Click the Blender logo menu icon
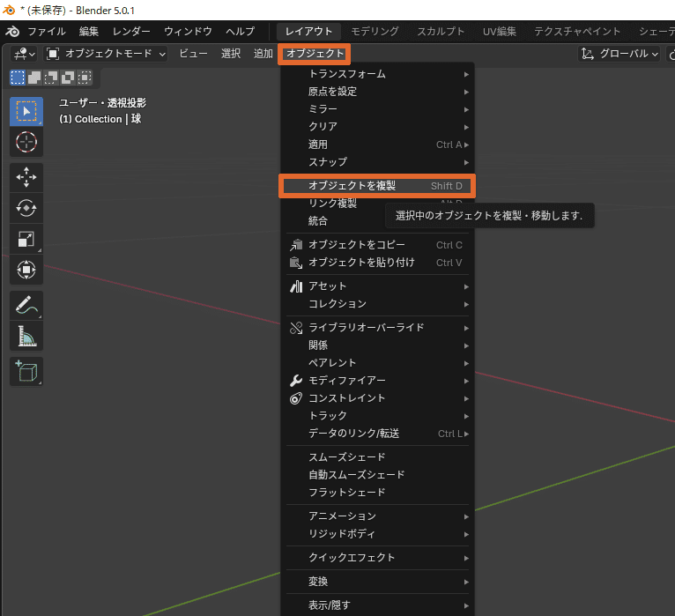The height and width of the screenshot is (616, 675). [12, 32]
